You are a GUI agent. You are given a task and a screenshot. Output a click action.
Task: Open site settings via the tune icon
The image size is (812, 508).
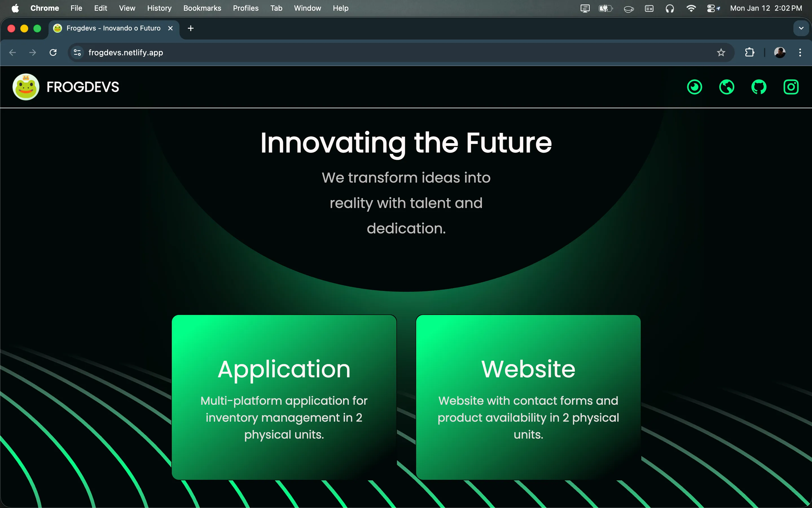pyautogui.click(x=77, y=52)
